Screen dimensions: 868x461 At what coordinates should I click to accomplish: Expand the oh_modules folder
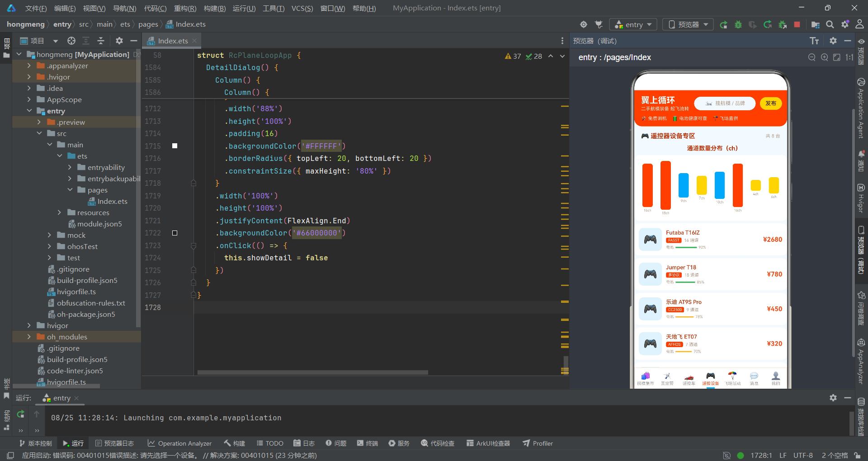click(x=29, y=337)
